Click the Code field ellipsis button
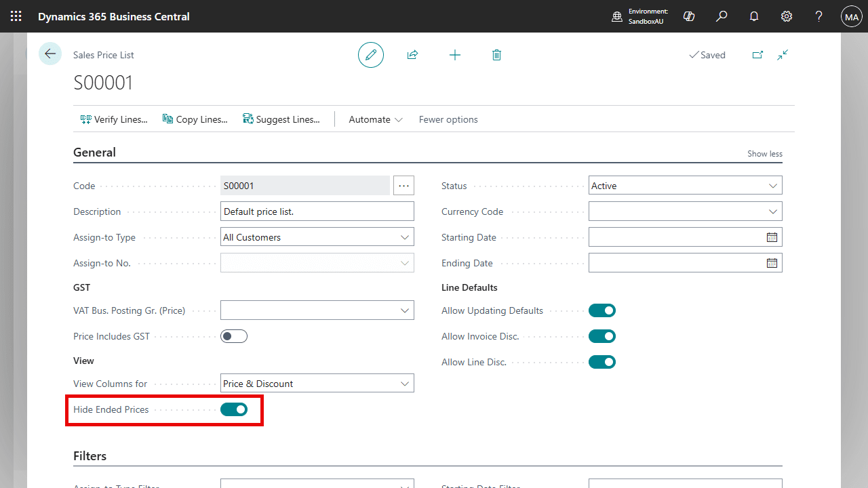This screenshot has height=488, width=868. click(x=404, y=186)
